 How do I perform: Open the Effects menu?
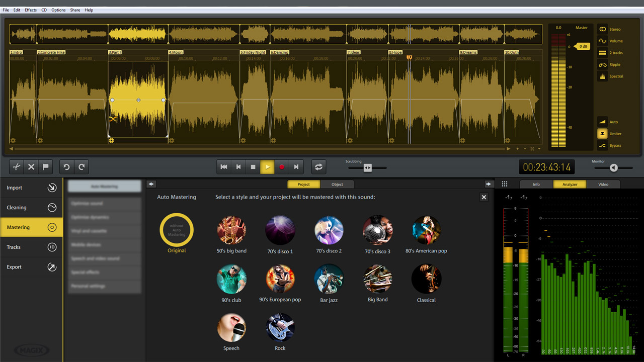coord(30,10)
